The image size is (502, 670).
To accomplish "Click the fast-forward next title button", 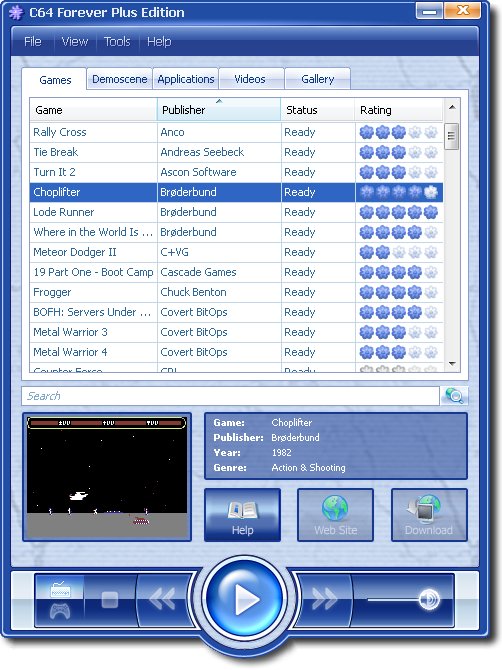I will pyautogui.click(x=324, y=599).
